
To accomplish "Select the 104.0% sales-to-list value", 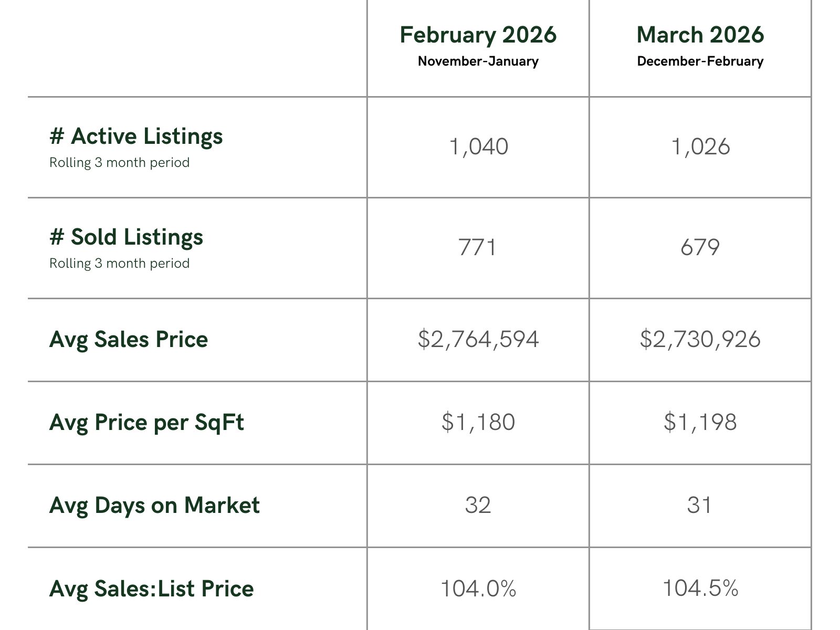I will click(x=478, y=589).
